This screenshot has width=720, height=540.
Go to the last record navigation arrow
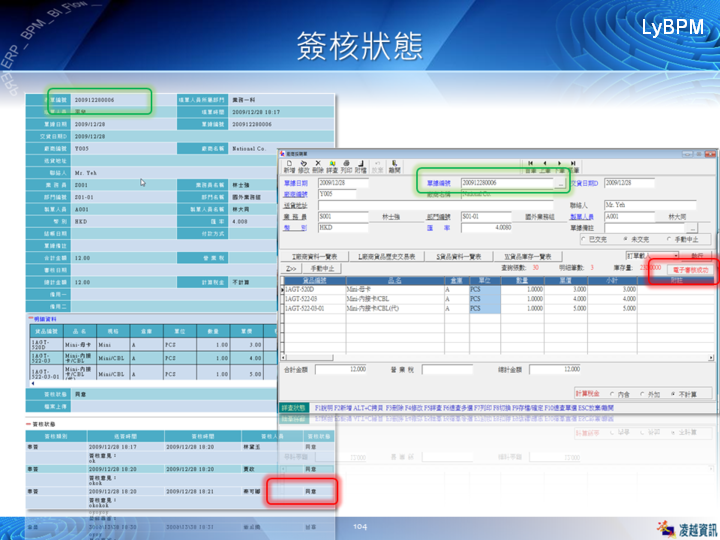573,163
